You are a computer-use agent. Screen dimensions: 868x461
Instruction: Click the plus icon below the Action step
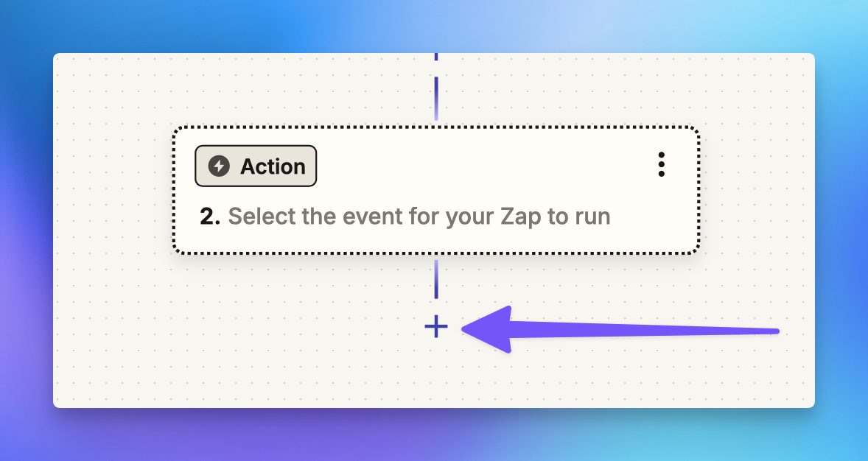(x=436, y=326)
